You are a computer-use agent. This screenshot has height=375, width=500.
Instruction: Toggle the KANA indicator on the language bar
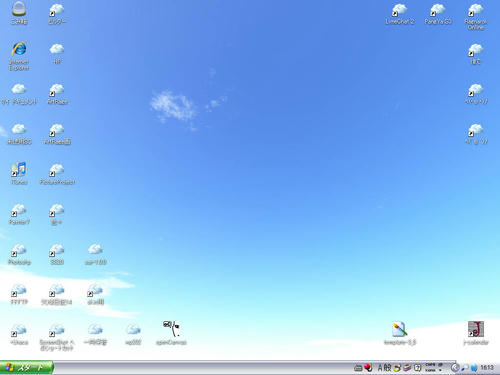[430, 370]
